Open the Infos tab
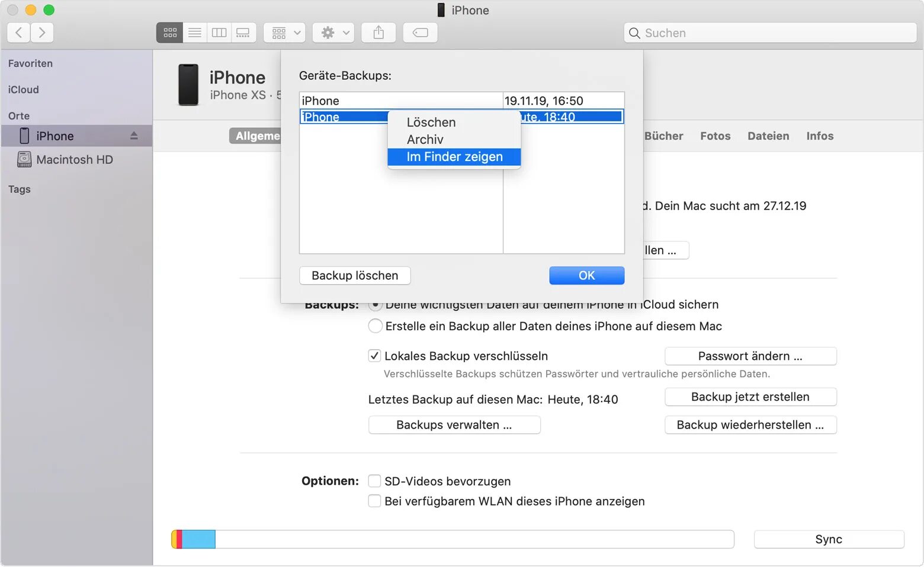This screenshot has height=567, width=924. [820, 136]
